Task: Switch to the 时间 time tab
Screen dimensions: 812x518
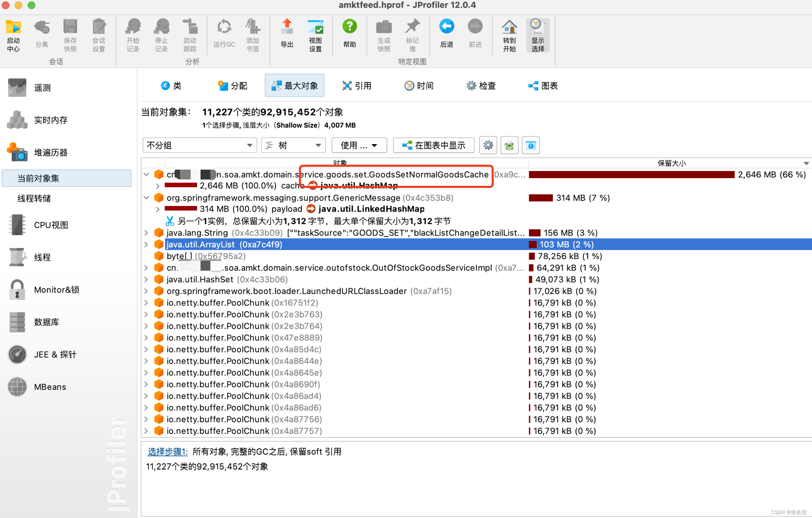Action: click(x=419, y=86)
